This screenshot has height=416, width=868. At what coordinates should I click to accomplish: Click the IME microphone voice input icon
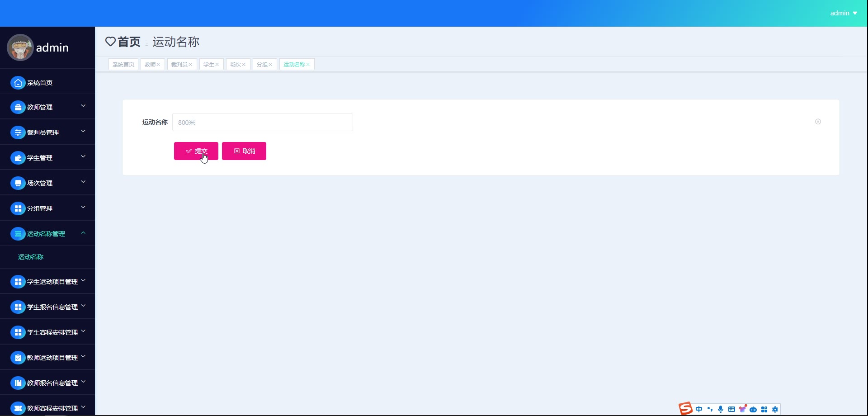pos(721,409)
